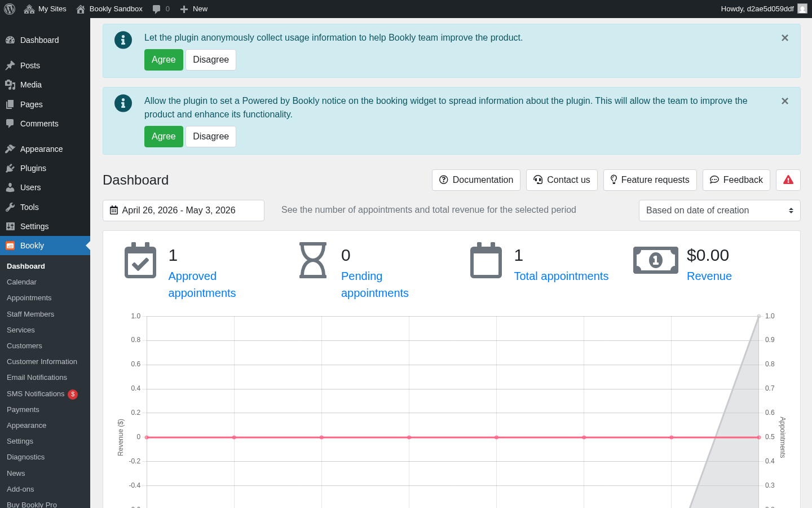The image size is (812, 508).
Task: Agree to anonymous usage collection
Action: click(164, 60)
